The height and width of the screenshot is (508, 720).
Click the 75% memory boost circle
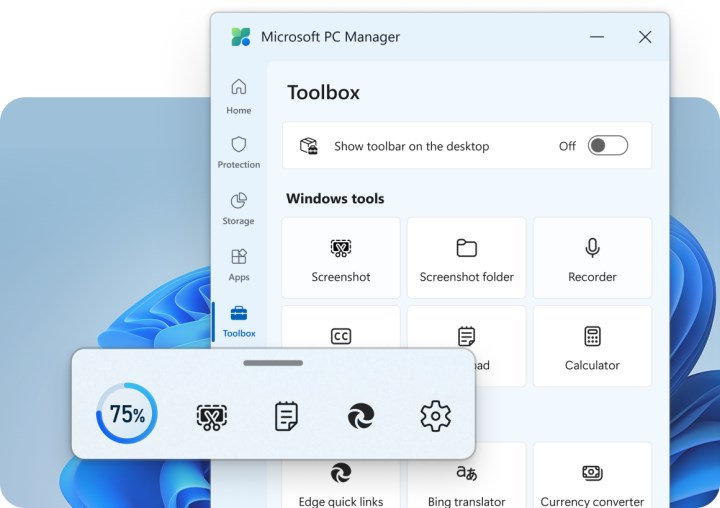(x=127, y=414)
